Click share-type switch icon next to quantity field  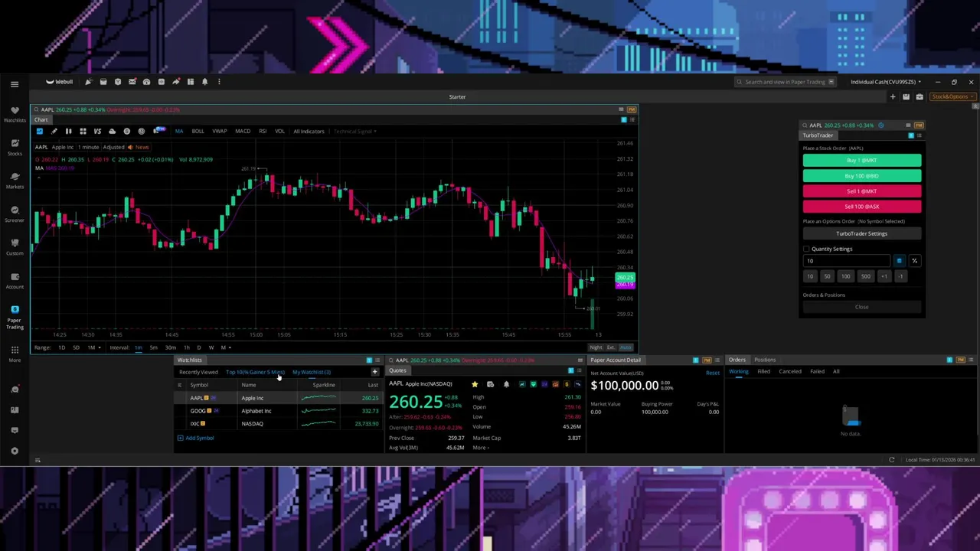point(899,261)
